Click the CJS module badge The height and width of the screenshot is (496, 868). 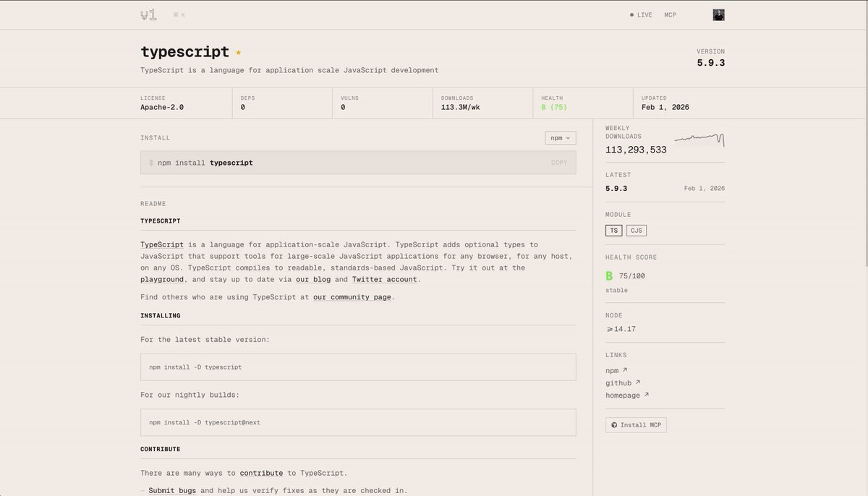pyautogui.click(x=637, y=231)
